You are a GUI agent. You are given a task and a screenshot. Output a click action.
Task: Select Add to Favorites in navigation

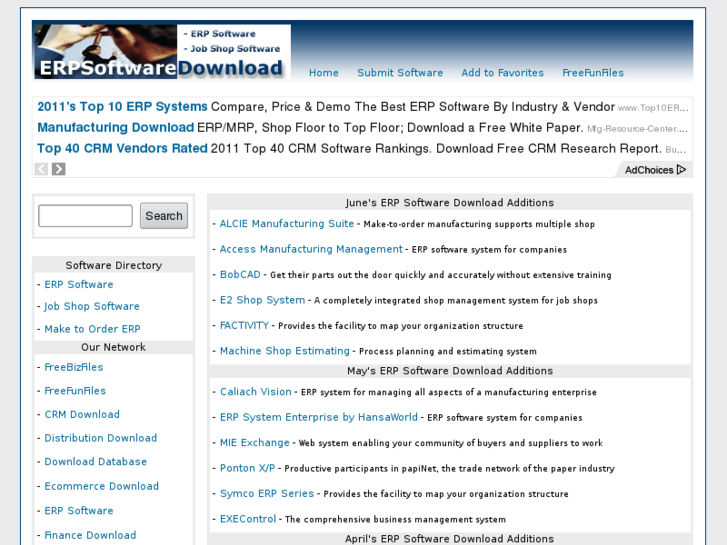pos(502,73)
